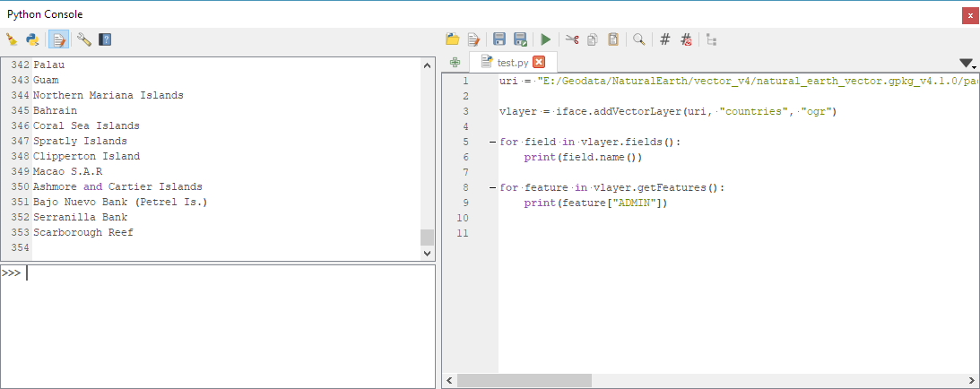Click the Bajo Nuevo Bank line
The height and width of the screenshot is (389, 980).
[x=120, y=202]
